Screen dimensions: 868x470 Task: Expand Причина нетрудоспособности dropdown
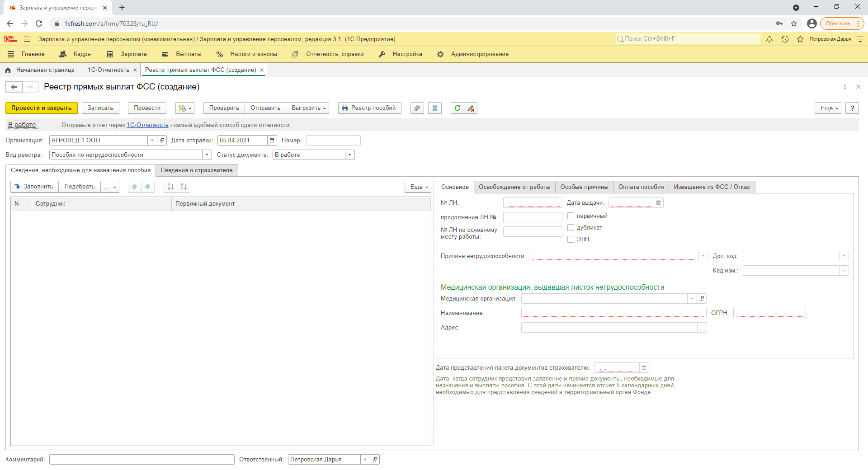(x=703, y=256)
